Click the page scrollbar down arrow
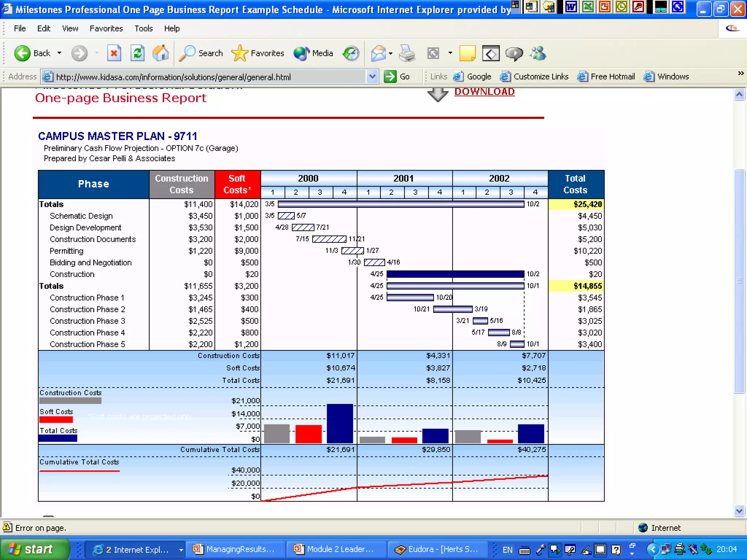Image resolution: width=747 pixels, height=560 pixels. click(739, 511)
